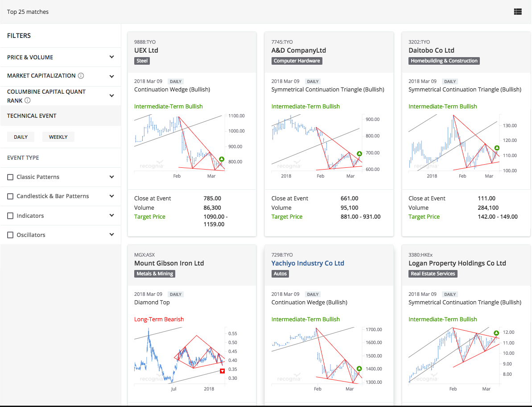
Task: Click the bullish marker on Yachiyo Industry chart
Action: pyautogui.click(x=359, y=369)
